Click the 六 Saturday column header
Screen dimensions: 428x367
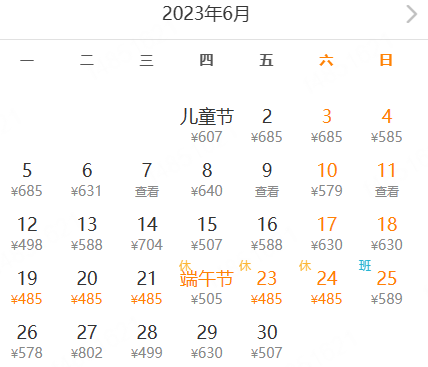tap(326, 61)
